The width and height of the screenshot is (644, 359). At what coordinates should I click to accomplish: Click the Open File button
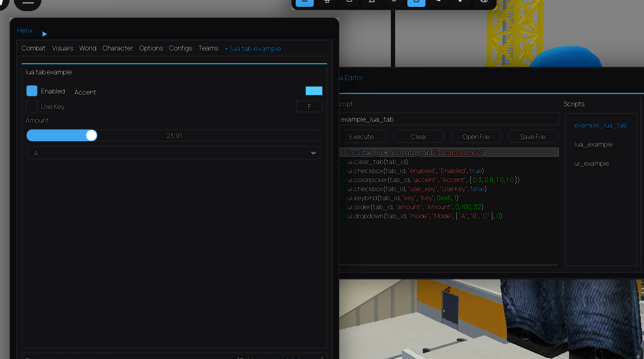pos(476,136)
